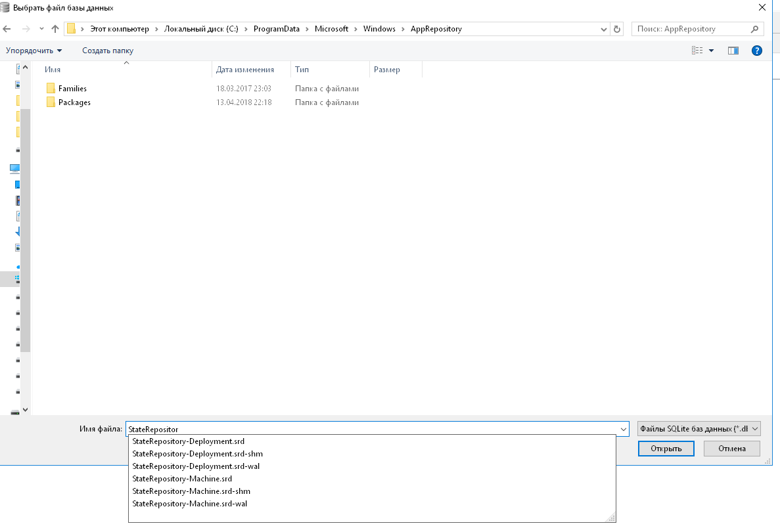Click the Families folder name
Image resolution: width=780 pixels, height=532 pixels.
click(x=73, y=89)
